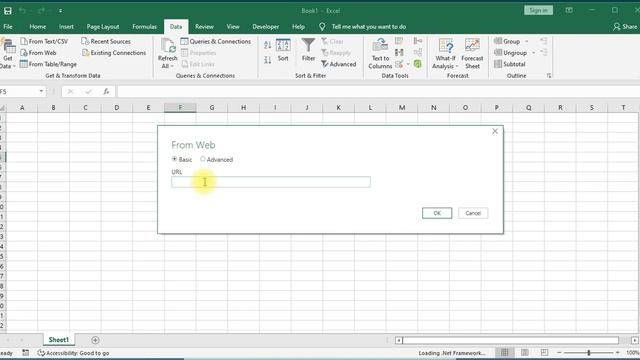This screenshot has height=360, width=640.
Task: Expand the Name Box dropdown
Action: 41,91
